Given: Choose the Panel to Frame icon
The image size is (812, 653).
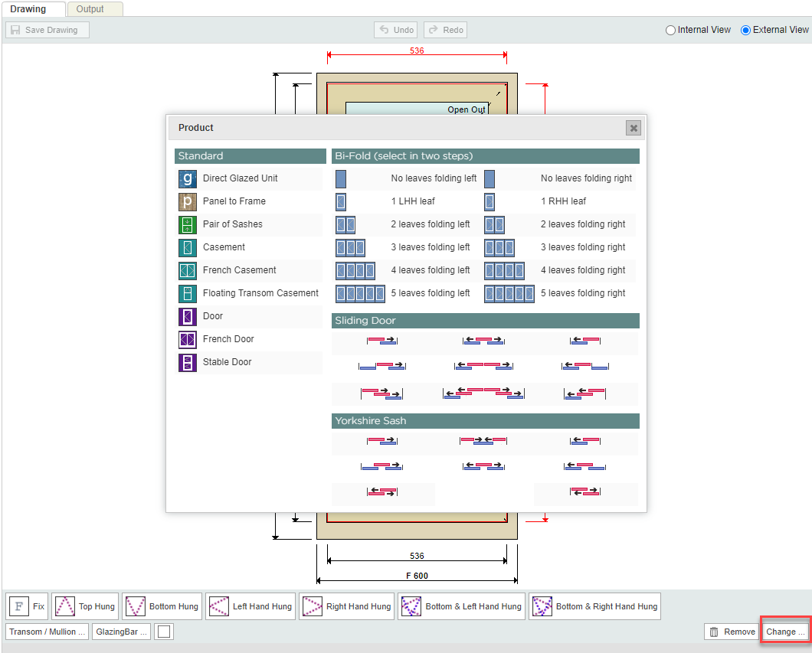Looking at the screenshot, I should pos(188,201).
